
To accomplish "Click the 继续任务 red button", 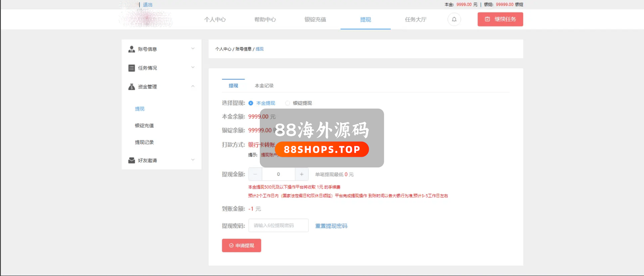I will pos(500,19).
